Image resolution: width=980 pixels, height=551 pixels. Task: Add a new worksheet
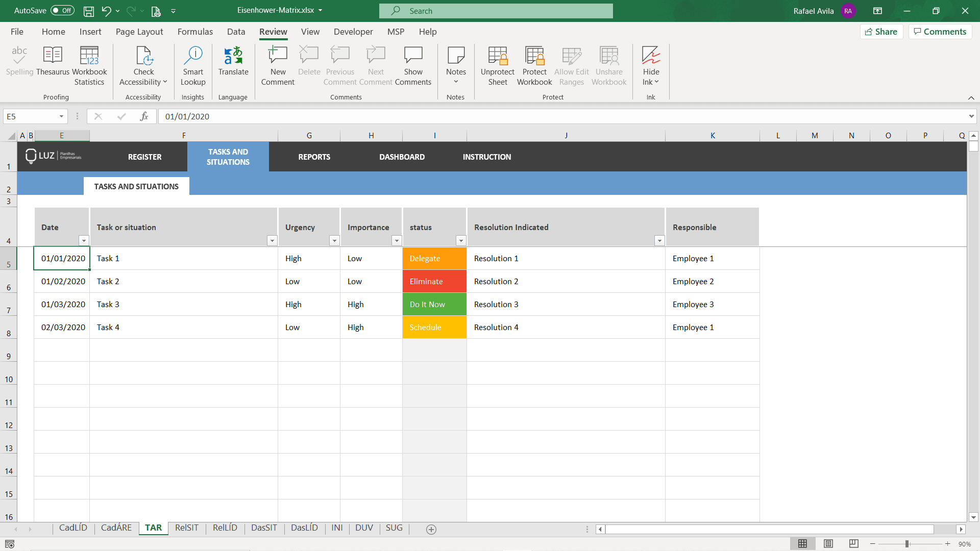click(431, 529)
